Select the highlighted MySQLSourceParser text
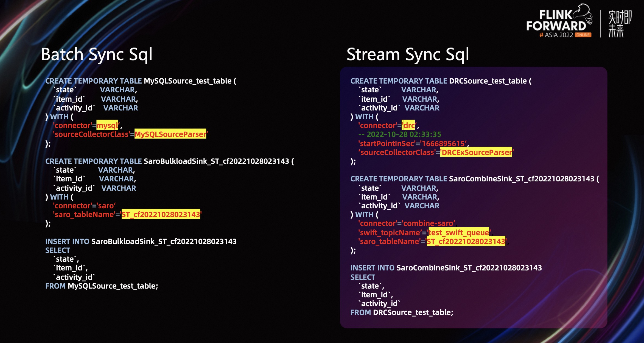The image size is (644, 343). tap(170, 134)
